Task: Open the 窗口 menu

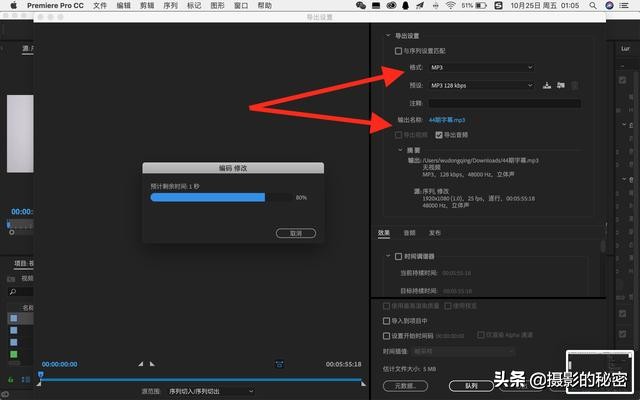Action: click(241, 5)
